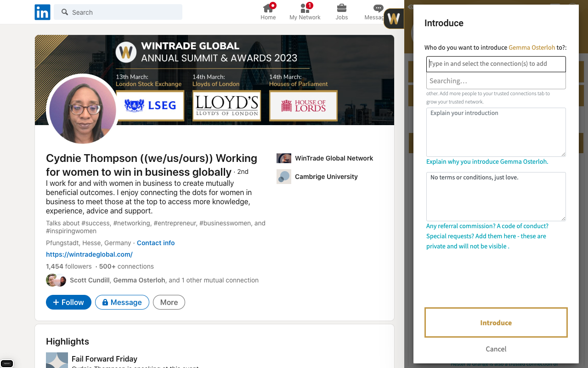The height and width of the screenshot is (368, 588).
Task: Click the Home nav icon
Action: (x=268, y=12)
